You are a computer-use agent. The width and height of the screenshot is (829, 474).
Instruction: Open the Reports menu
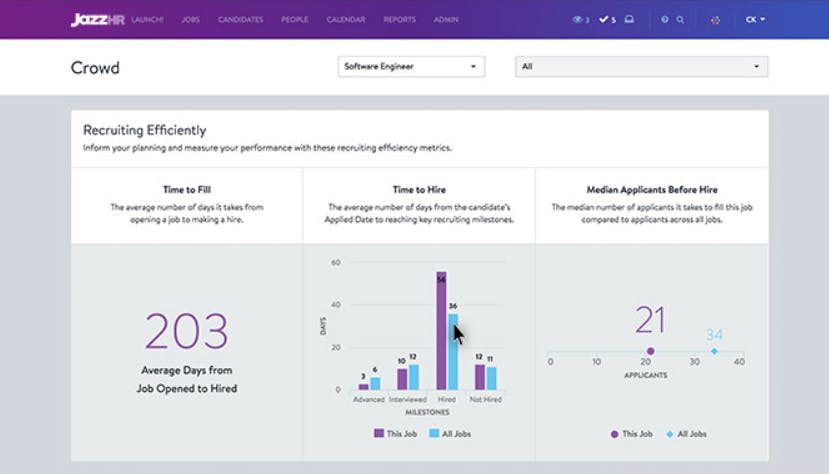pos(400,20)
